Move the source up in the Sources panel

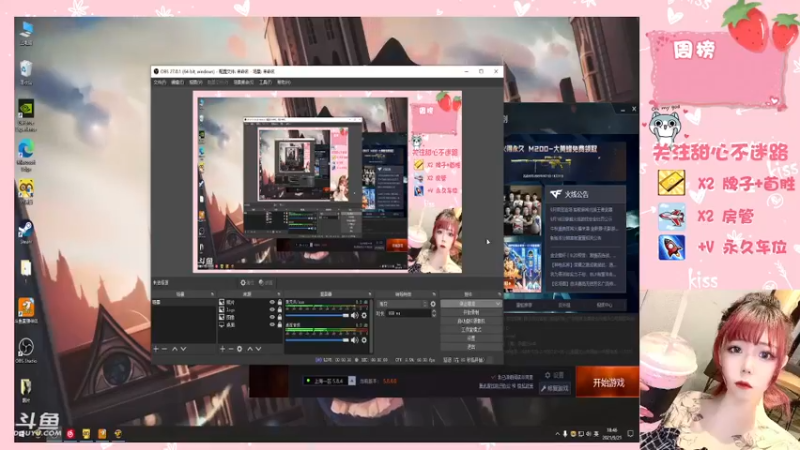(x=250, y=349)
